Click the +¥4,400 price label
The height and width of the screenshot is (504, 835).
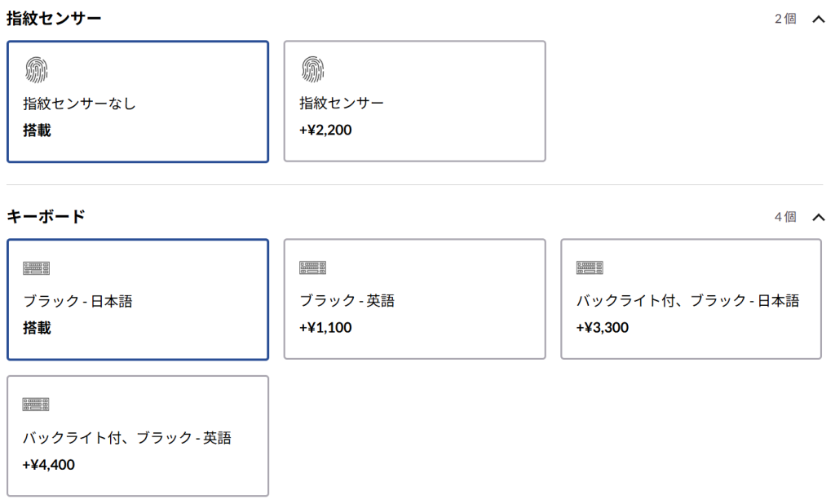pyautogui.click(x=48, y=465)
